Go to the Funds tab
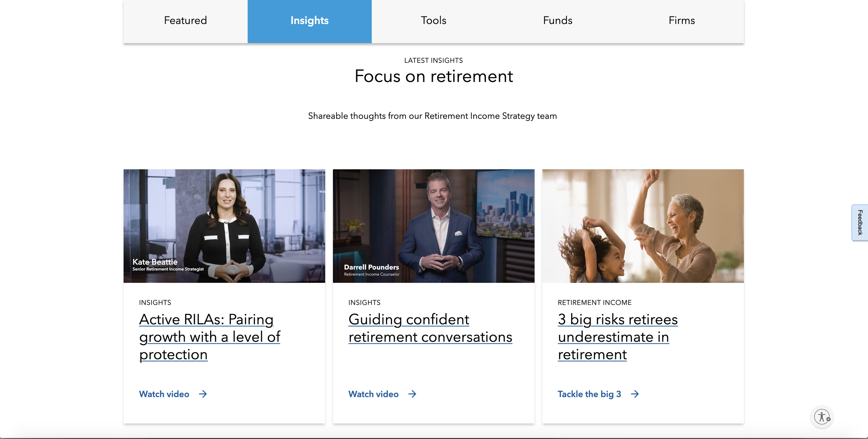 [x=558, y=21]
